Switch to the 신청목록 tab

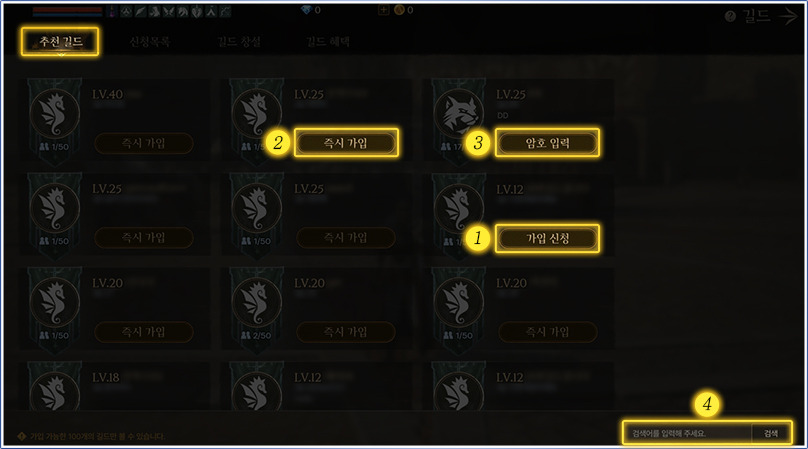point(149,42)
